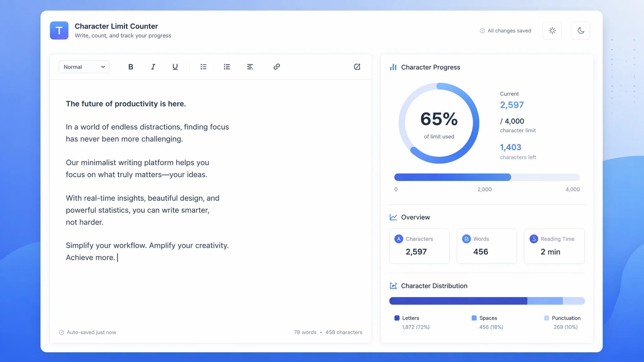This screenshot has width=644, height=362.
Task: Open the Normal text style dropdown
Action: tap(84, 67)
